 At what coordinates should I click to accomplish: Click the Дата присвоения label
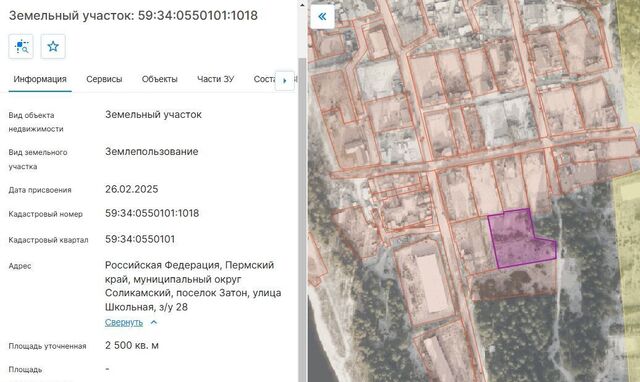click(x=40, y=190)
